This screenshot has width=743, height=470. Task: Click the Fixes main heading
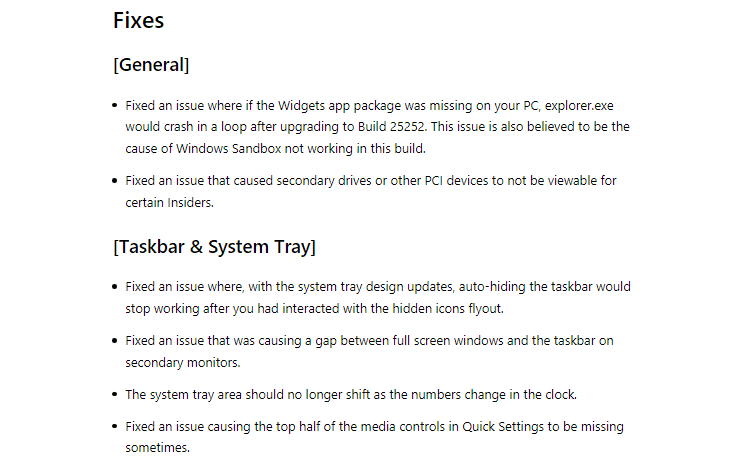[138, 21]
